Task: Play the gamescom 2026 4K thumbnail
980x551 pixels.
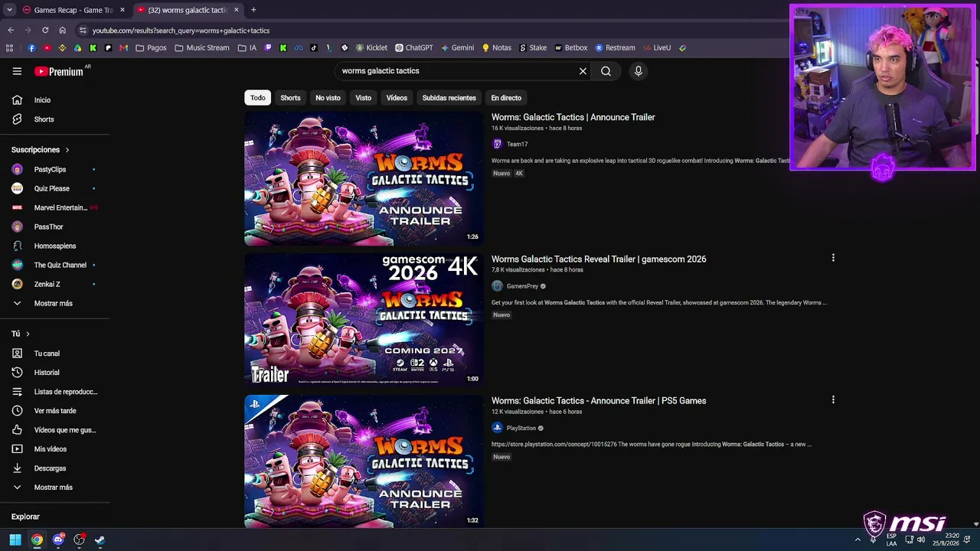Action: click(364, 320)
